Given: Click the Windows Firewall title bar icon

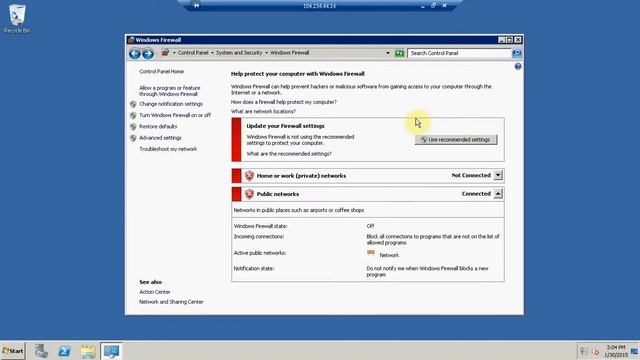Looking at the screenshot, I should click(x=131, y=40).
